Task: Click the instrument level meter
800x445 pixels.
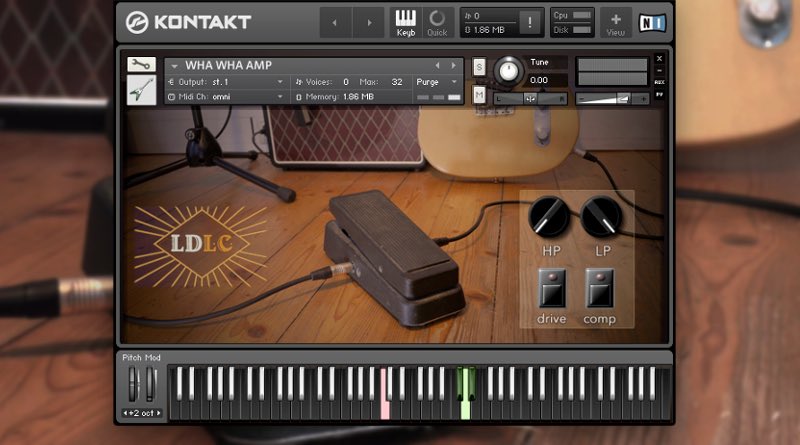Action: click(x=612, y=71)
